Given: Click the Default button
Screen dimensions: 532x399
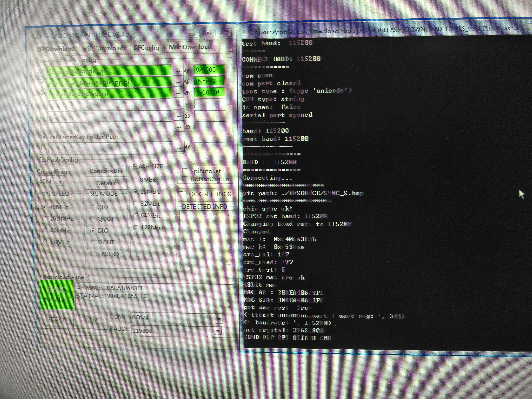Looking at the screenshot, I should pyautogui.click(x=106, y=183).
